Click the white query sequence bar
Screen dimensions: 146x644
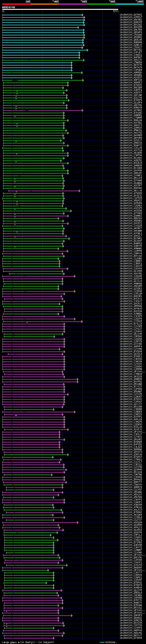pos(60,10)
